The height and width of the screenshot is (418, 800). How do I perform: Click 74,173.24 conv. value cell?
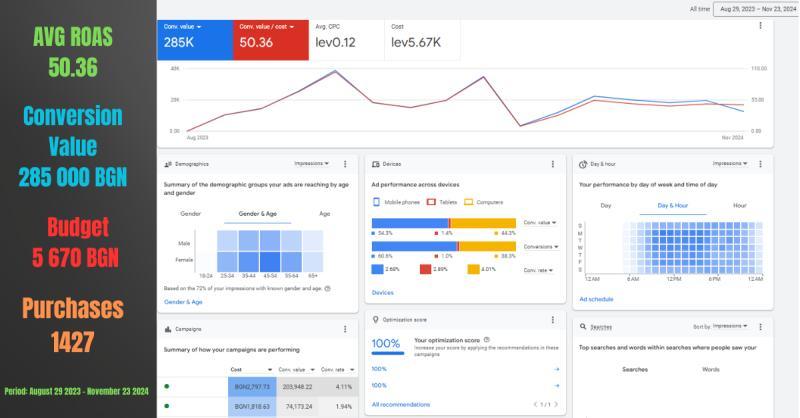[x=298, y=407]
